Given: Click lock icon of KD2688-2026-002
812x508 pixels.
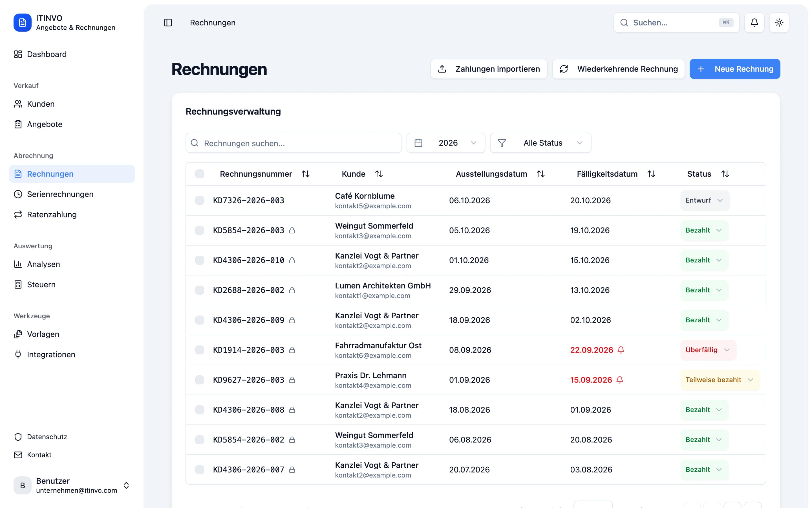Looking at the screenshot, I should click(292, 290).
